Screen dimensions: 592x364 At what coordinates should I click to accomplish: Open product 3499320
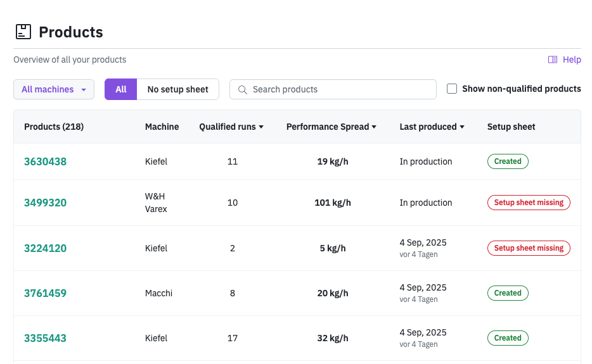45,203
